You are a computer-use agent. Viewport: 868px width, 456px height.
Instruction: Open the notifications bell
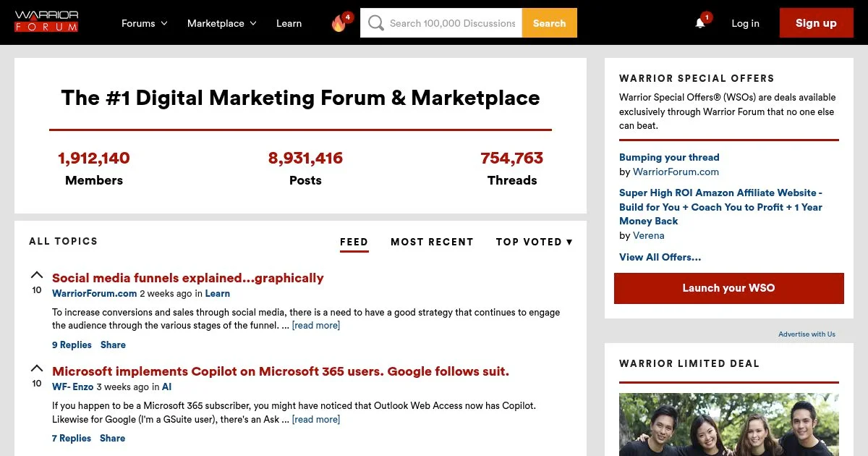700,23
